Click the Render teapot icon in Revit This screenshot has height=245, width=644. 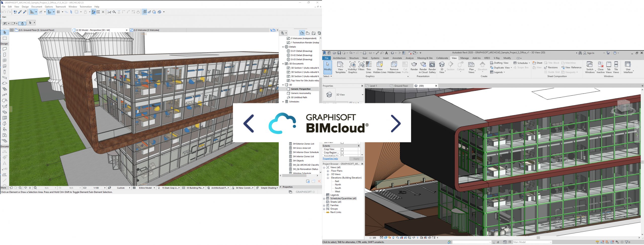(x=414, y=65)
